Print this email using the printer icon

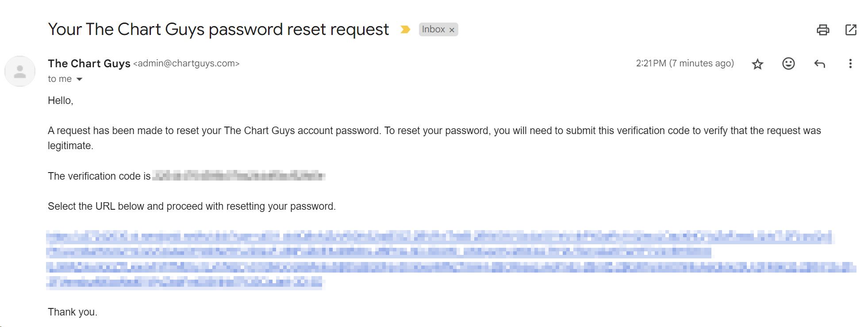[822, 30]
